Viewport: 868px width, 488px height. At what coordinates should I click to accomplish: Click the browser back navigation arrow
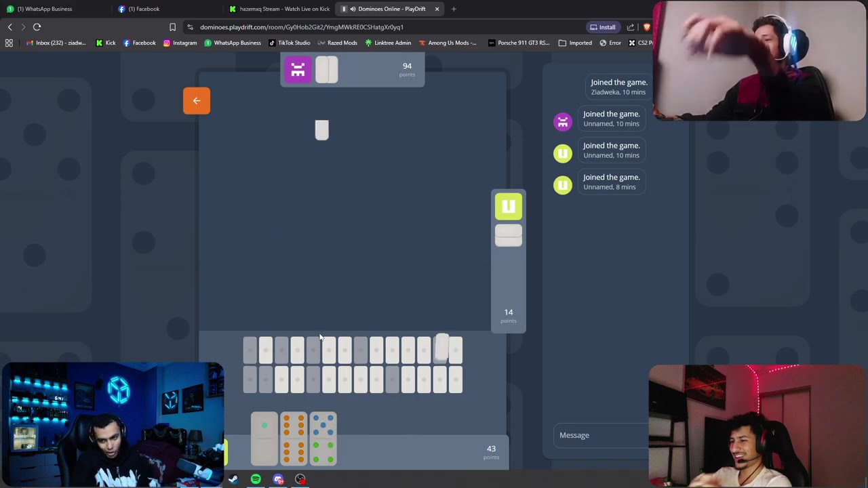click(10, 27)
